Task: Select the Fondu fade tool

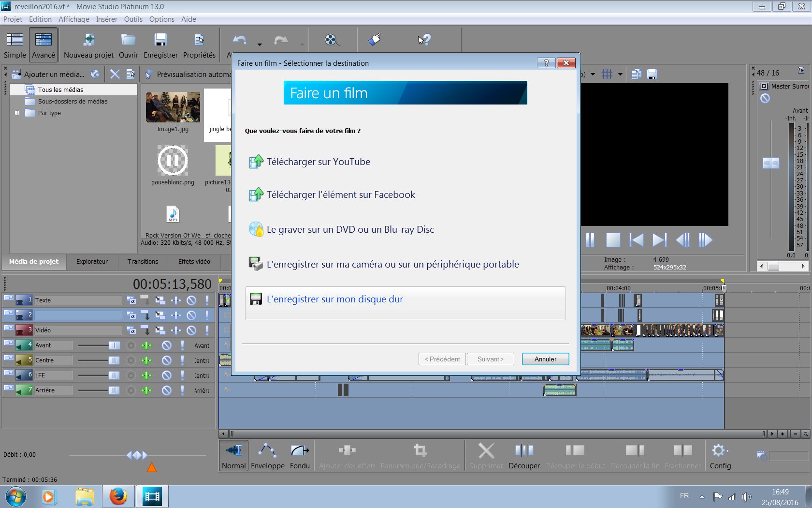Action: [x=300, y=456]
